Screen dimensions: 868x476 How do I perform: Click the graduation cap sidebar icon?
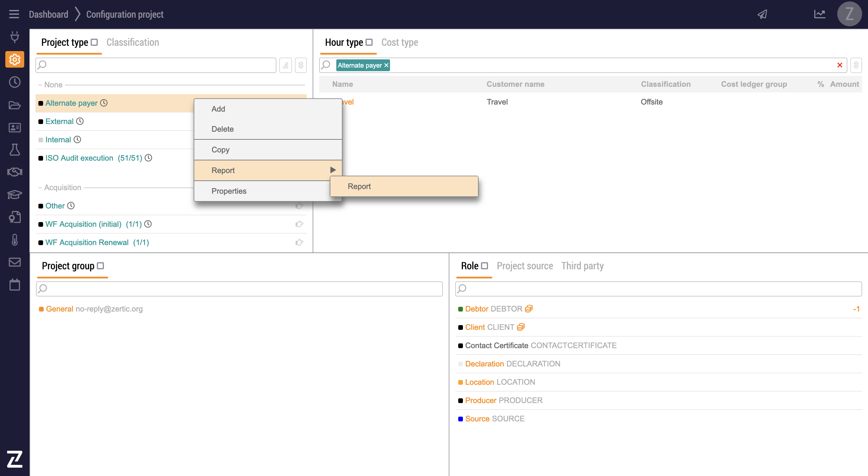click(14, 195)
